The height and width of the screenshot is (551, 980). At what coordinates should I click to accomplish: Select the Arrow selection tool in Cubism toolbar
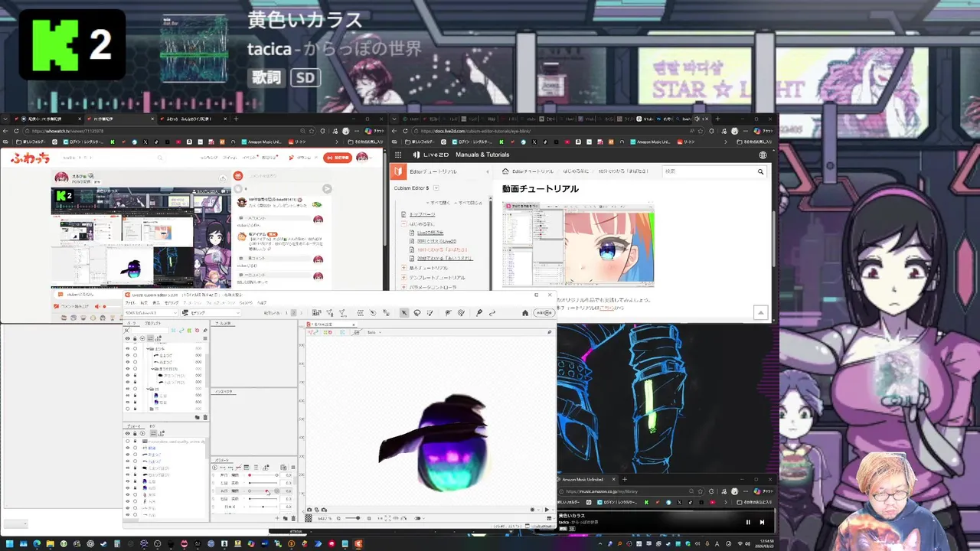(403, 313)
